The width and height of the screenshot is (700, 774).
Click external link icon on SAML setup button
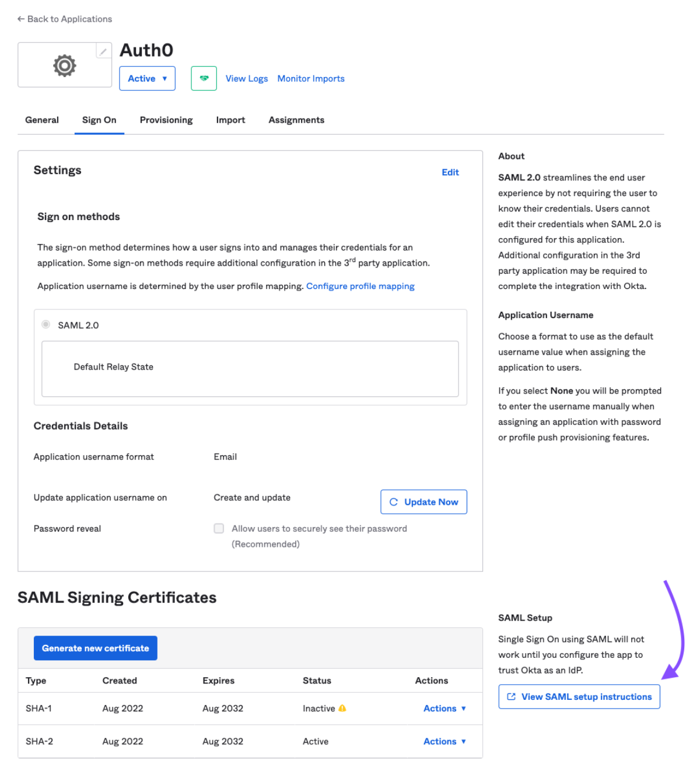(512, 697)
